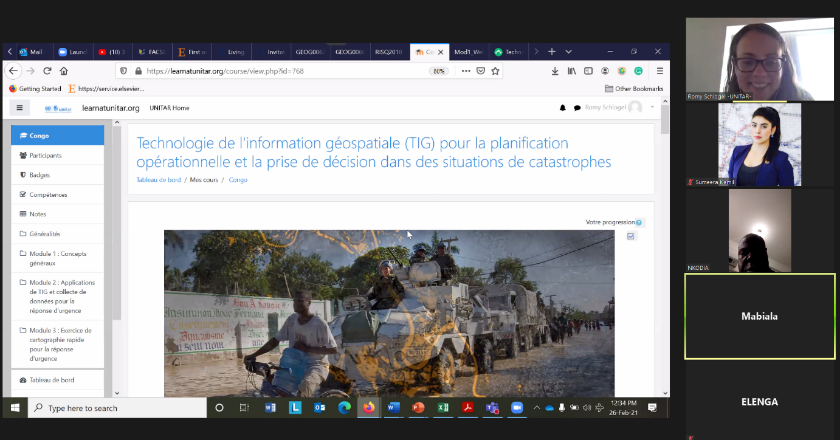Open the user menu dropdown arrow
The width and height of the screenshot is (840, 440).
click(x=652, y=108)
